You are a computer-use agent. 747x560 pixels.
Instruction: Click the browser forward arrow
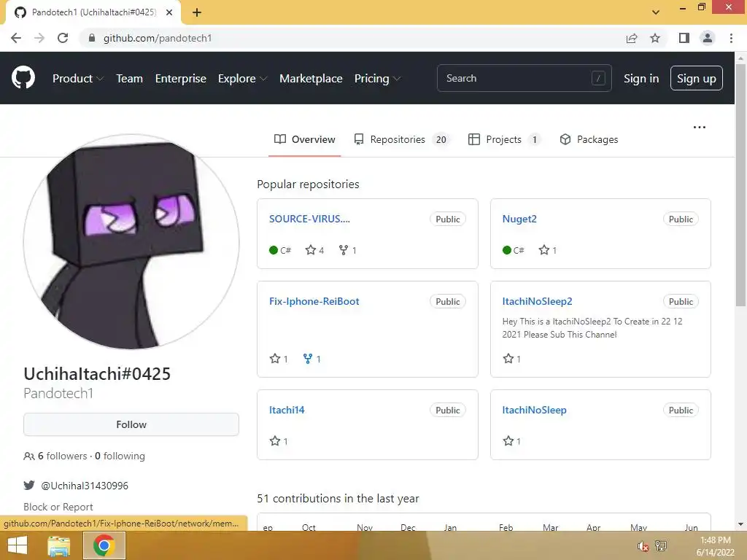pos(39,38)
